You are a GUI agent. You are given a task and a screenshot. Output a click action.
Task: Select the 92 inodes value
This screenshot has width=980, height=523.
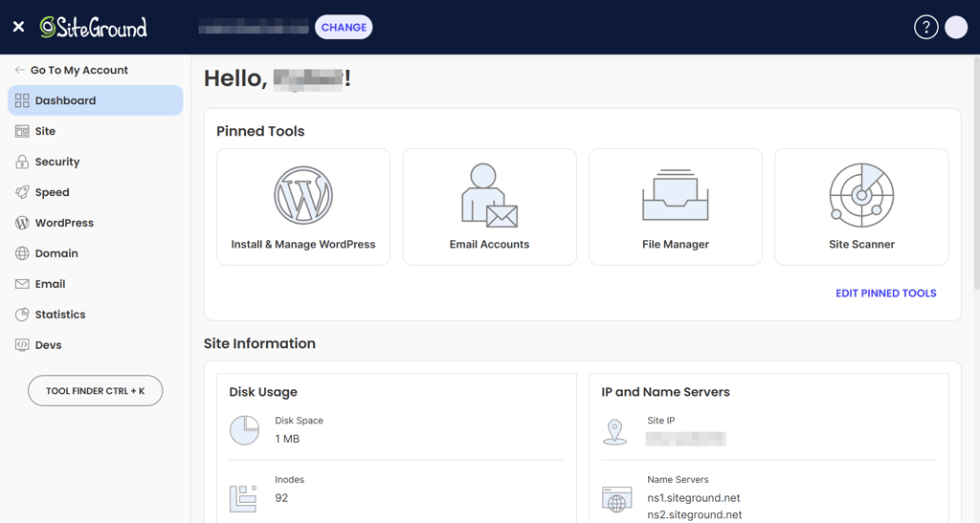[x=282, y=498]
